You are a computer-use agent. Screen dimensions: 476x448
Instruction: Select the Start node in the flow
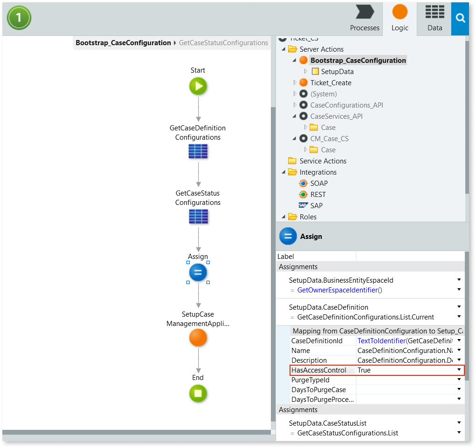click(x=198, y=86)
